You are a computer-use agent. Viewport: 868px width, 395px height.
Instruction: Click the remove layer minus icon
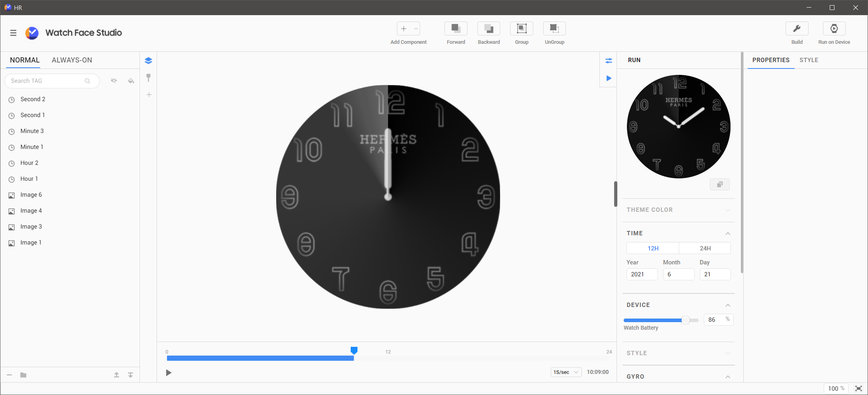point(10,375)
